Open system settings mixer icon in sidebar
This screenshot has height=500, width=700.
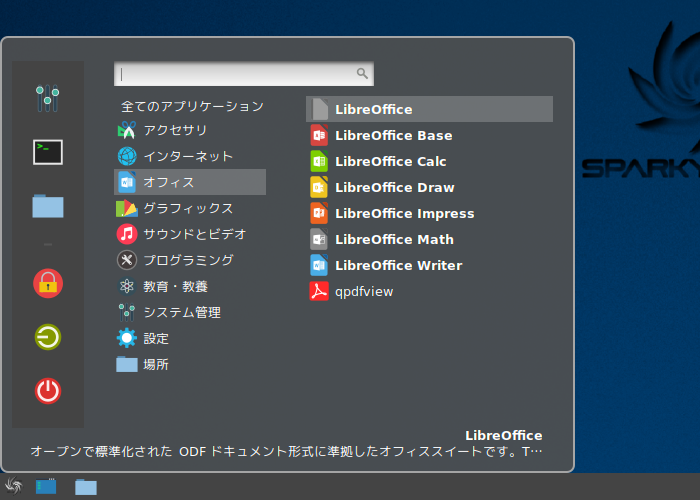(x=48, y=98)
